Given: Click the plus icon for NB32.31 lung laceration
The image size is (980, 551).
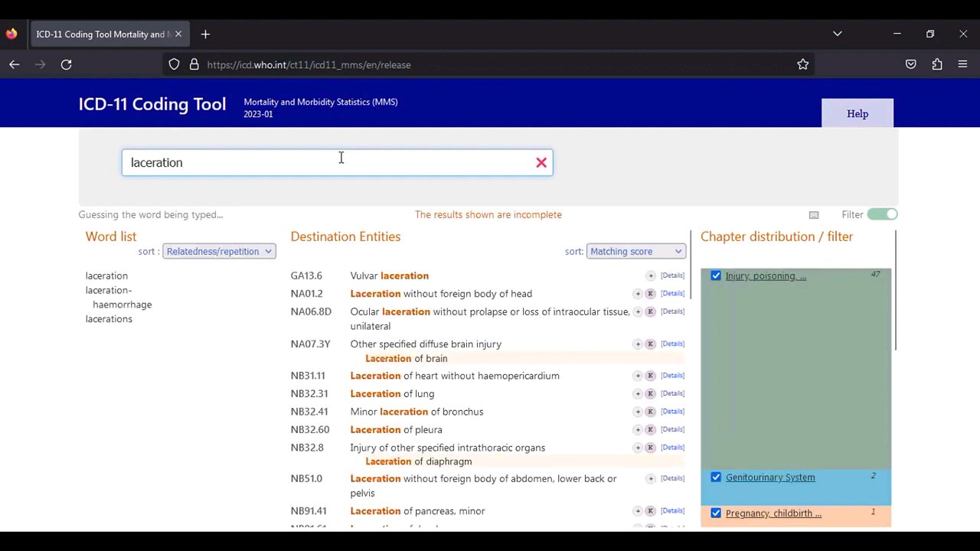Looking at the screenshot, I should click(638, 393).
